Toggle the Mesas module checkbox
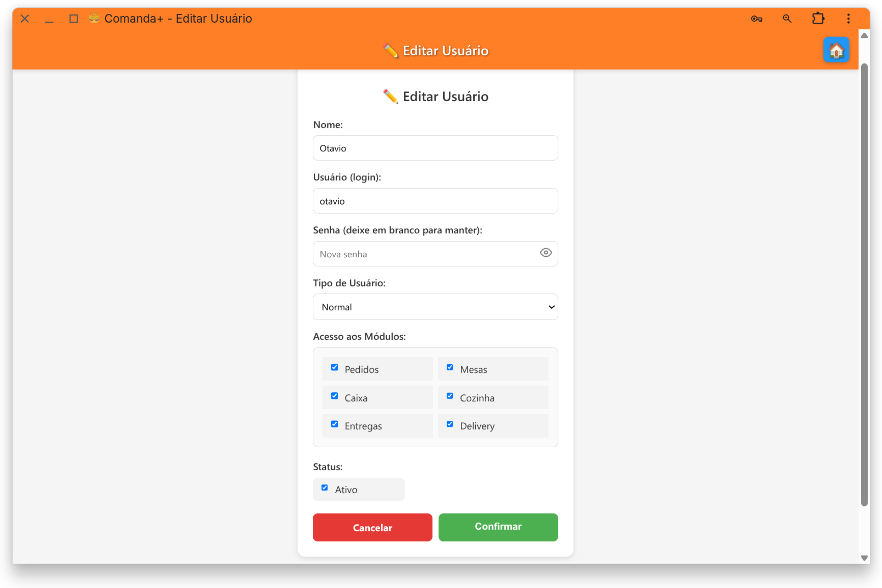The height and width of the screenshot is (588, 882). (x=450, y=367)
